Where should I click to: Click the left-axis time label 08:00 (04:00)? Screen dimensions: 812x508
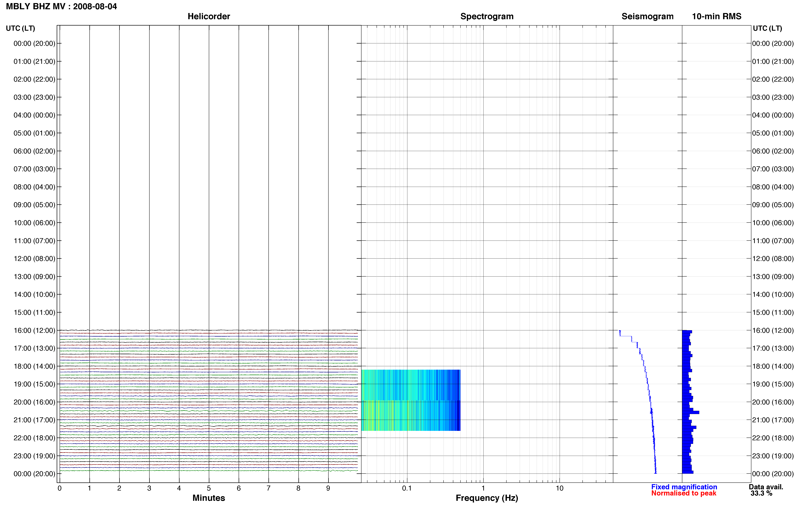click(x=34, y=187)
